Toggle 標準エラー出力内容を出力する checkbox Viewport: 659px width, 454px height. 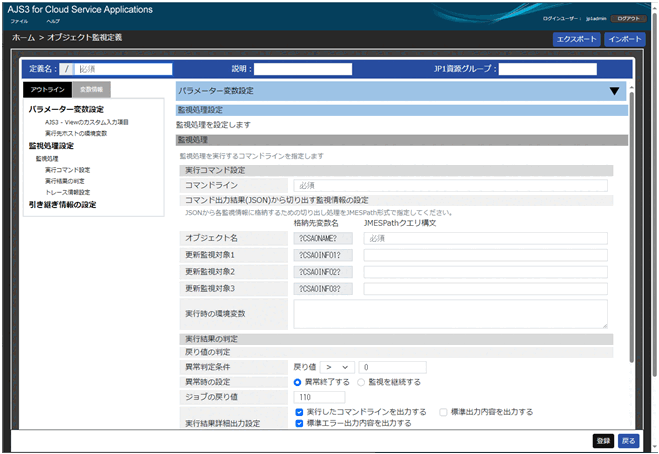click(300, 423)
